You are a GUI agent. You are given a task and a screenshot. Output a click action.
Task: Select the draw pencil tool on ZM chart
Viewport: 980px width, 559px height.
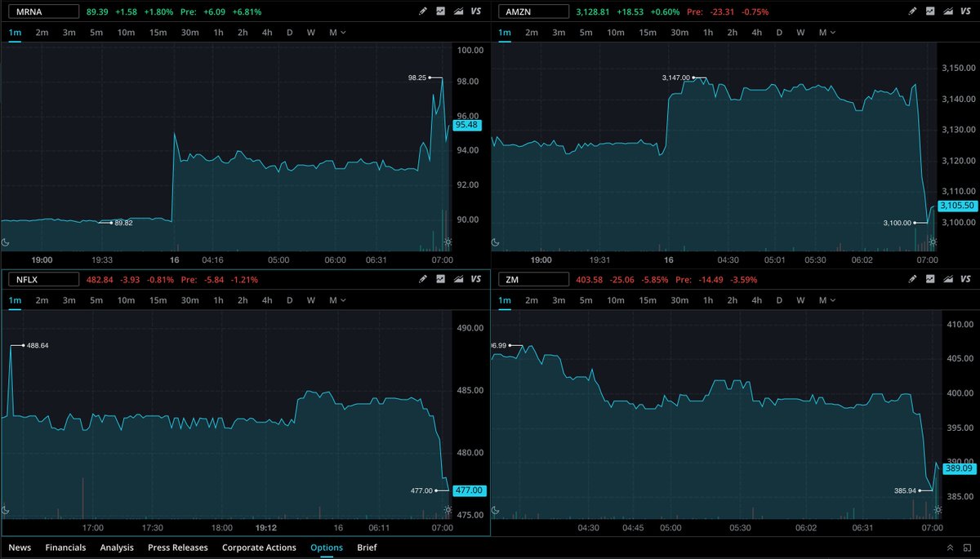coord(913,279)
